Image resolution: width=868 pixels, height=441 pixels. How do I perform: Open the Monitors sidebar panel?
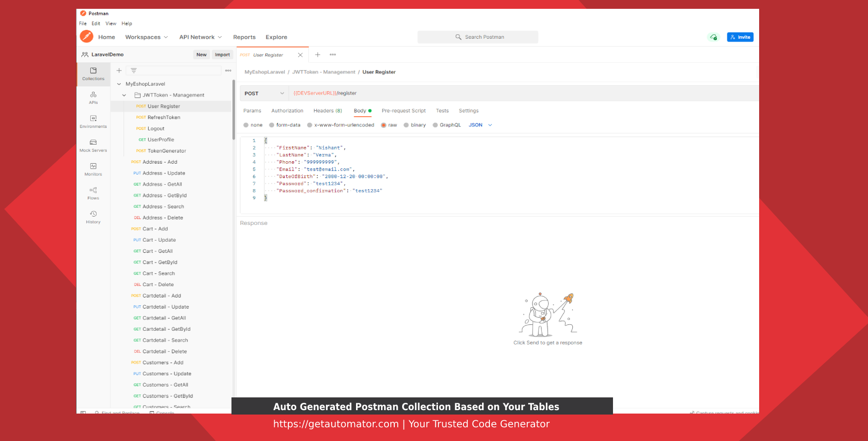tap(93, 170)
